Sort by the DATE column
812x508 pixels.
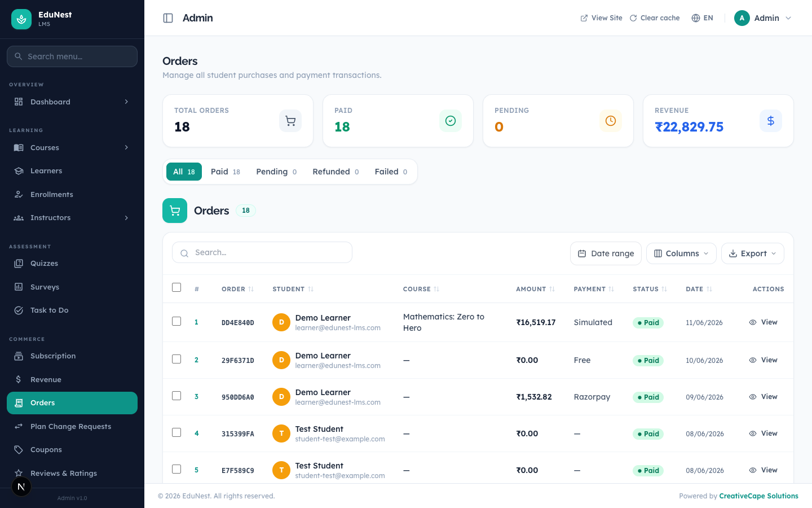pyautogui.click(x=699, y=289)
